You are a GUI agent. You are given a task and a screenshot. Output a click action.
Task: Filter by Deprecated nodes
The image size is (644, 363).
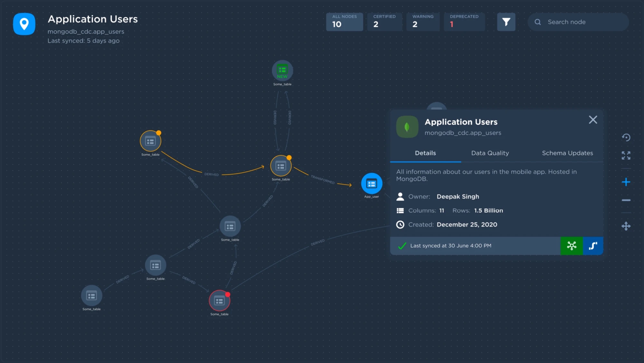coord(464,22)
